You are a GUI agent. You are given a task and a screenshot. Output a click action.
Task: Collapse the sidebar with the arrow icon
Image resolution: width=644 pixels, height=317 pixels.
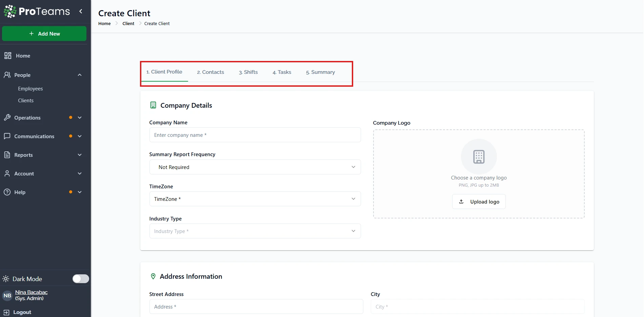click(x=81, y=11)
